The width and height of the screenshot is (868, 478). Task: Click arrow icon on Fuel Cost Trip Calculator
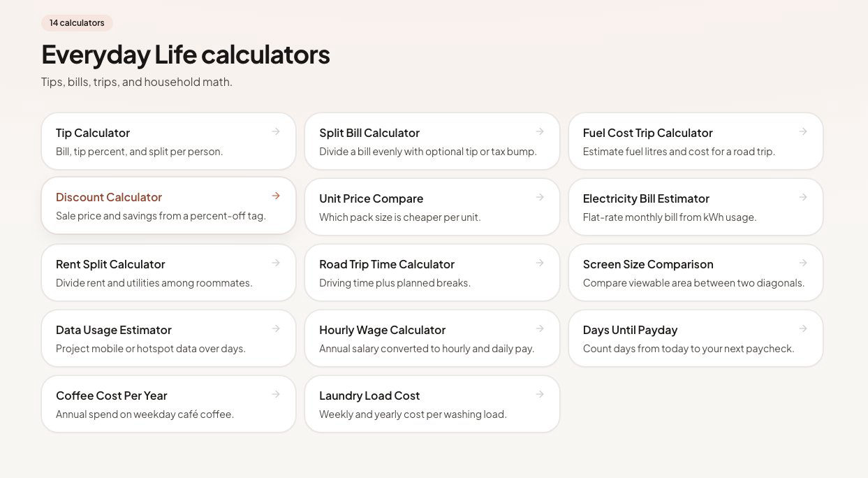(803, 131)
